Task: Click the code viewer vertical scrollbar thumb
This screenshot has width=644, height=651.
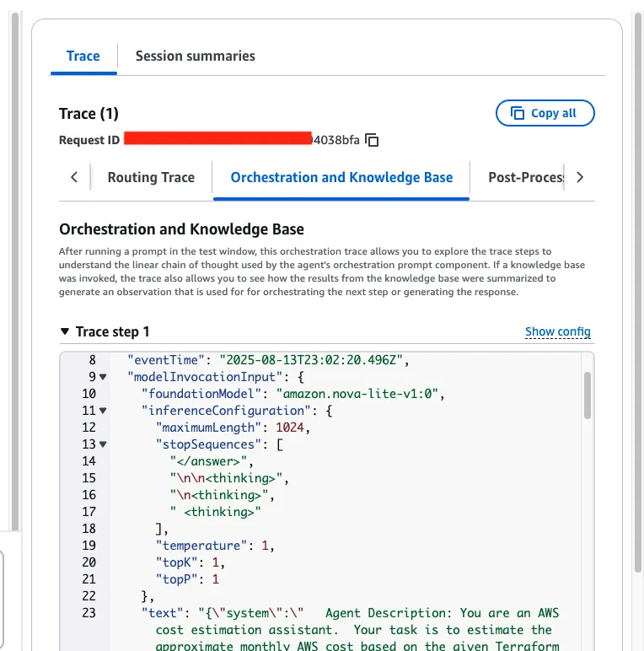Action: [x=588, y=395]
